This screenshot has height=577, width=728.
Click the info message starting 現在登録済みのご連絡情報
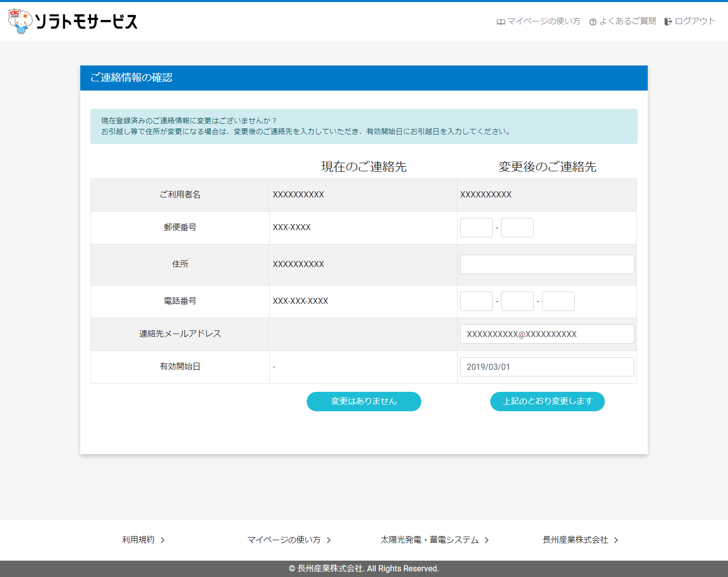click(363, 126)
